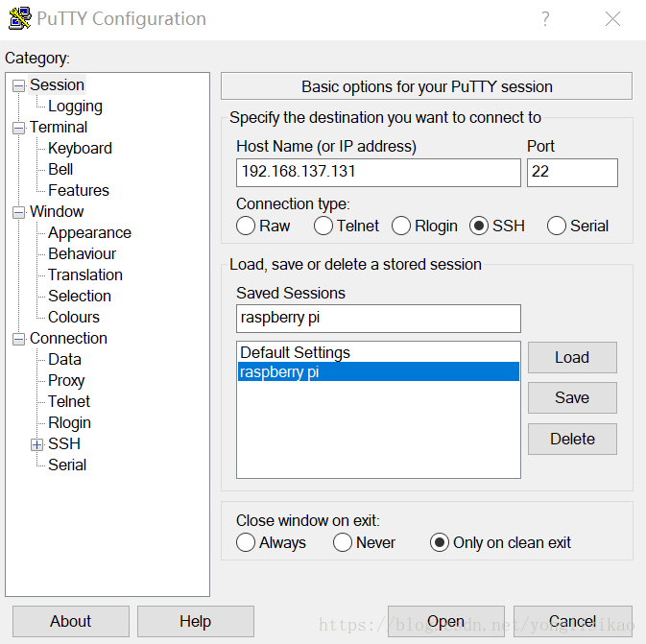Open the Connection category
Image resolution: width=646 pixels, height=644 pixels.
(68, 338)
